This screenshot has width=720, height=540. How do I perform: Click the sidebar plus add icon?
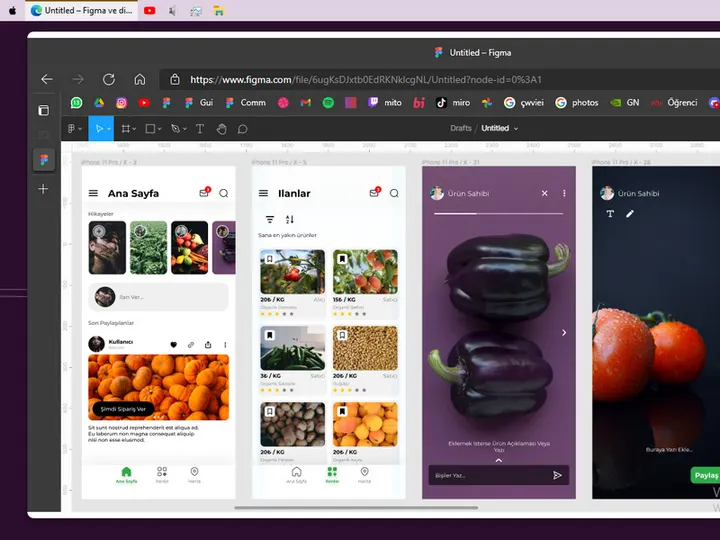click(x=43, y=189)
